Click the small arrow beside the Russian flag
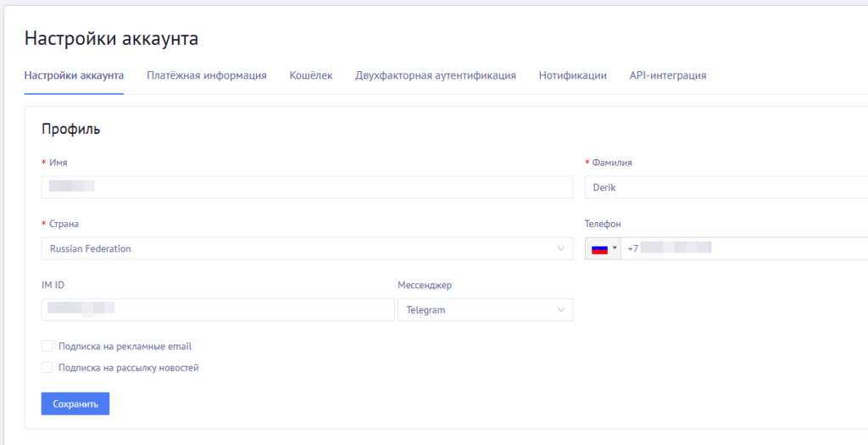This screenshot has height=445, width=868. pos(615,248)
